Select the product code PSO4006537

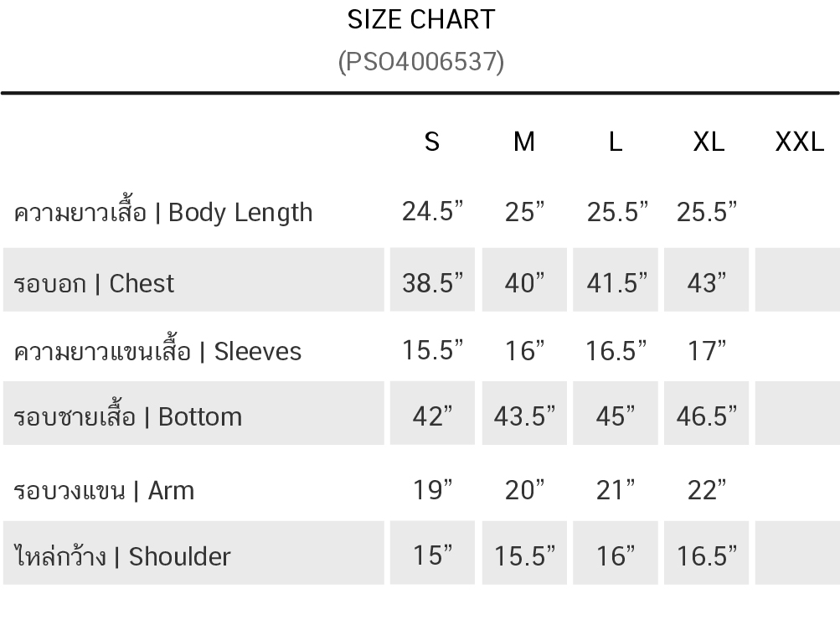[420, 61]
